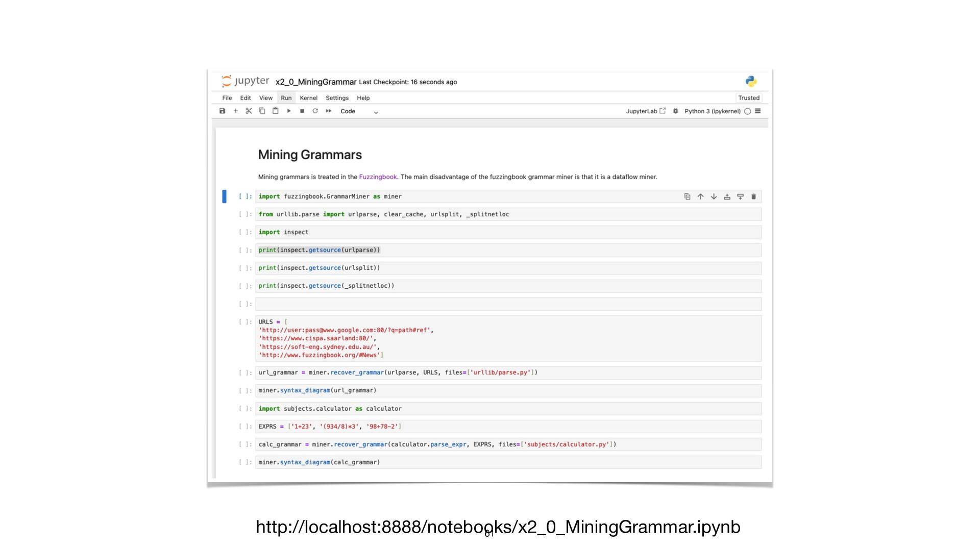
Task: Open the Edit menu
Action: 246,98
